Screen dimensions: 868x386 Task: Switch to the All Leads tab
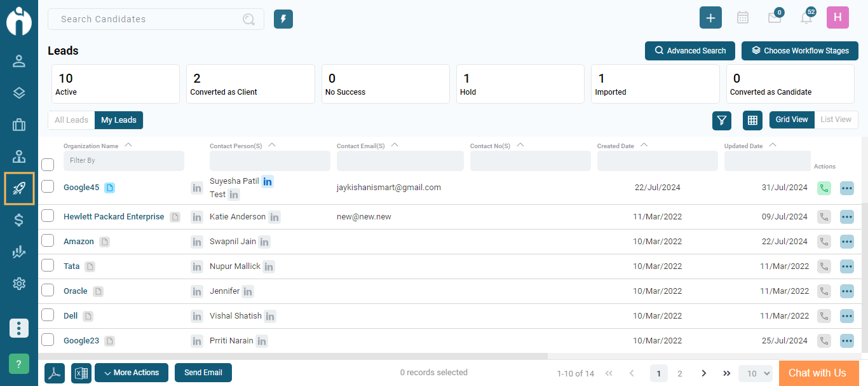pos(71,120)
